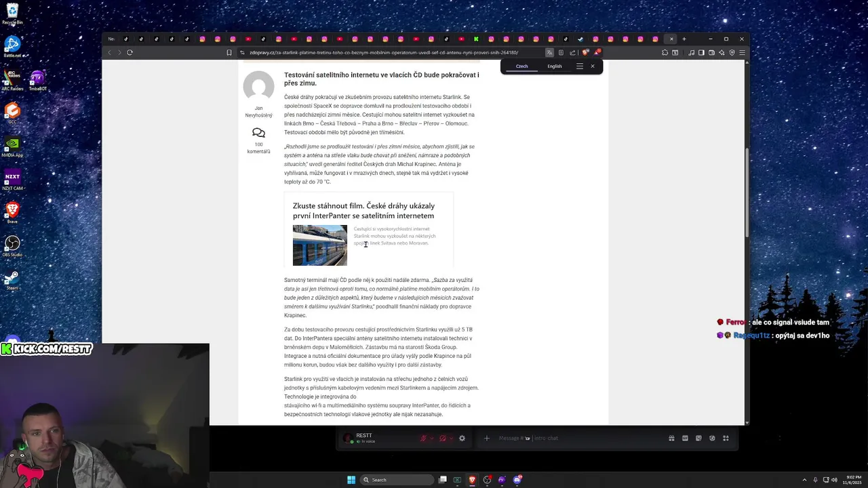Open Brave VPN shield icon
This screenshot has width=868, height=488.
732,52
